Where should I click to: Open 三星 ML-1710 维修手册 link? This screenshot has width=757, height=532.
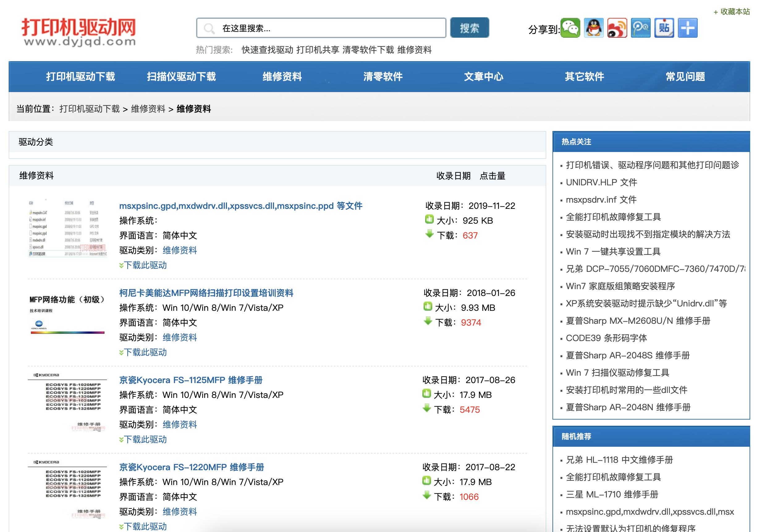click(x=612, y=494)
